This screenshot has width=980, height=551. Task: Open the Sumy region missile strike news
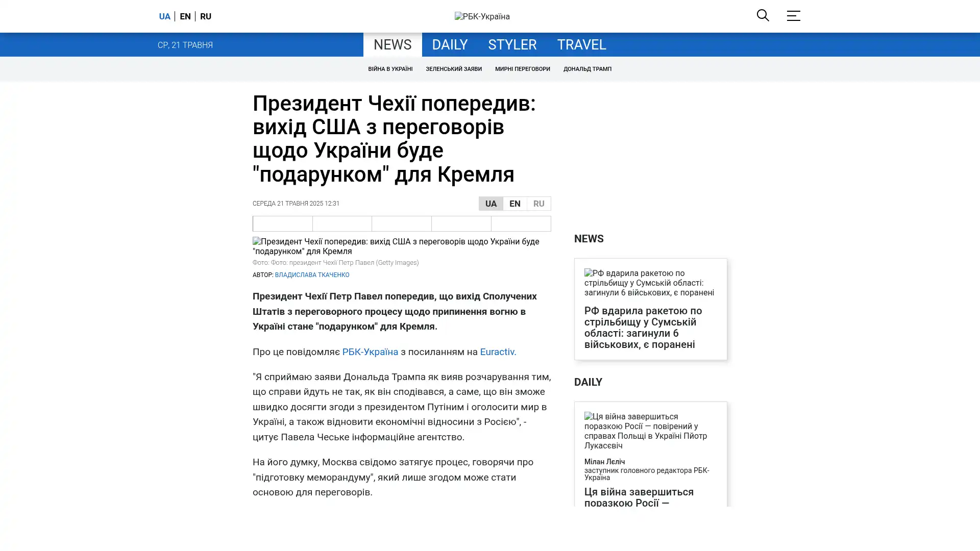[x=642, y=327]
